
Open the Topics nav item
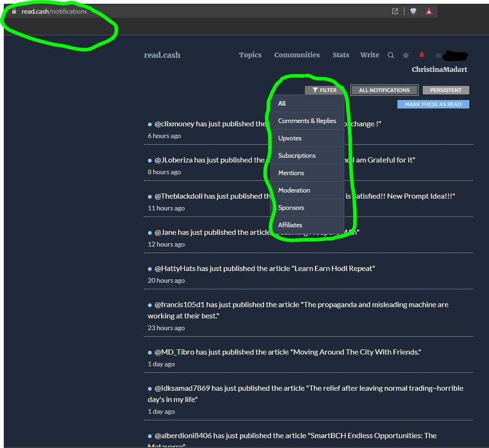click(250, 55)
